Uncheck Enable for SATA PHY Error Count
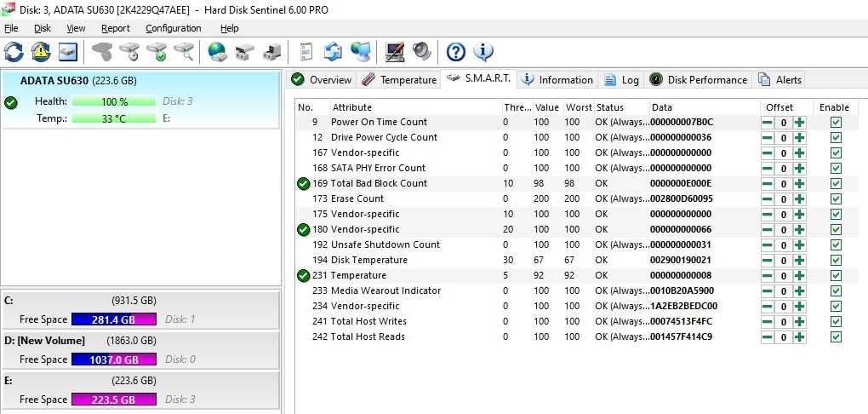 point(836,169)
